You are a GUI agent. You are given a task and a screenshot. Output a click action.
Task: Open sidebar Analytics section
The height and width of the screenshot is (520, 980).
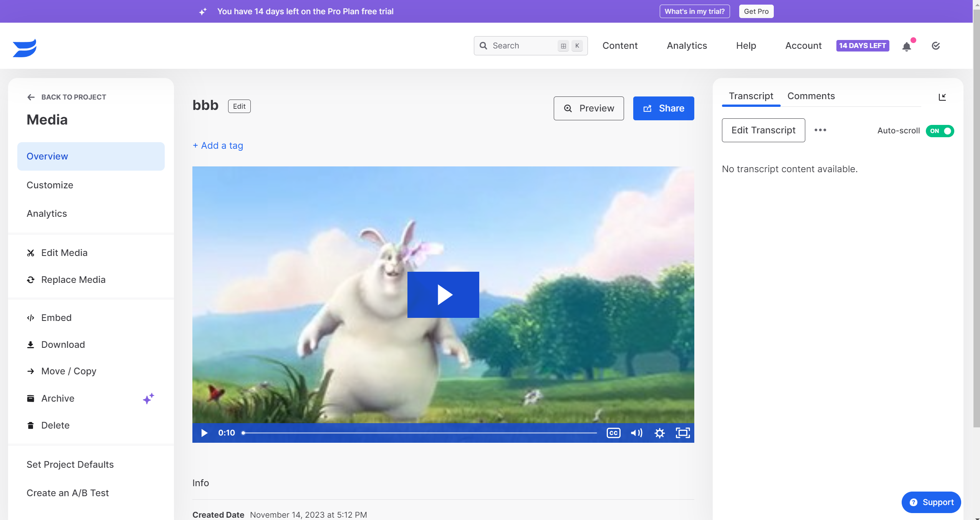point(47,214)
